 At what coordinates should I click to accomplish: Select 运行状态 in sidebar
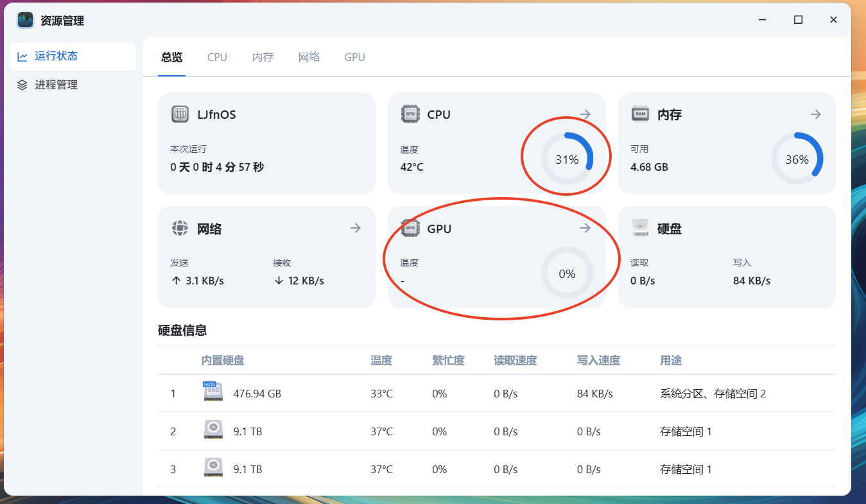click(x=56, y=56)
